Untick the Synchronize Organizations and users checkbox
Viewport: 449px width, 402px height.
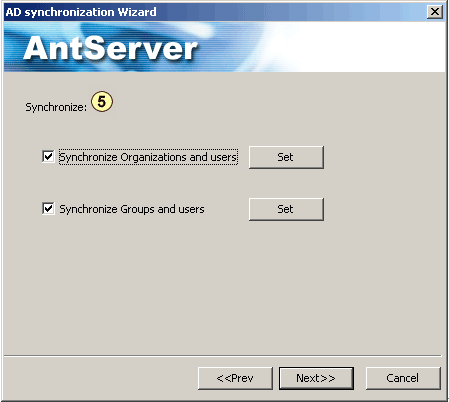coord(48,156)
